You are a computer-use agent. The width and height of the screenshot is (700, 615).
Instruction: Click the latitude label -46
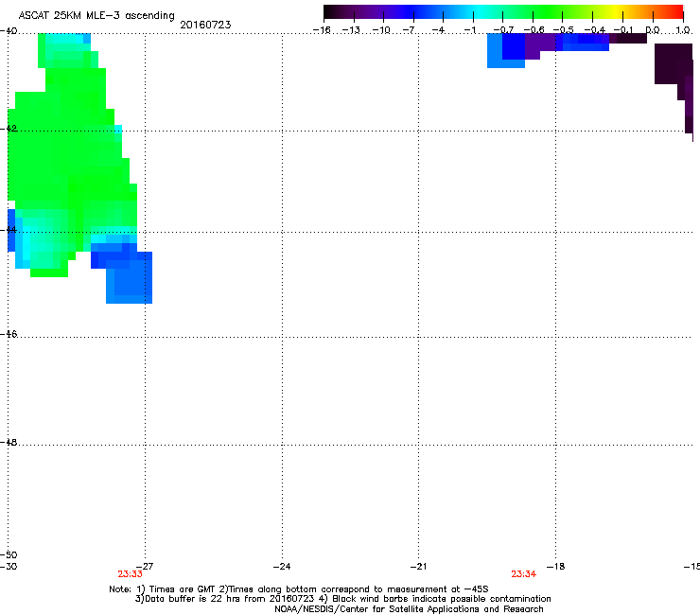[x=9, y=334]
